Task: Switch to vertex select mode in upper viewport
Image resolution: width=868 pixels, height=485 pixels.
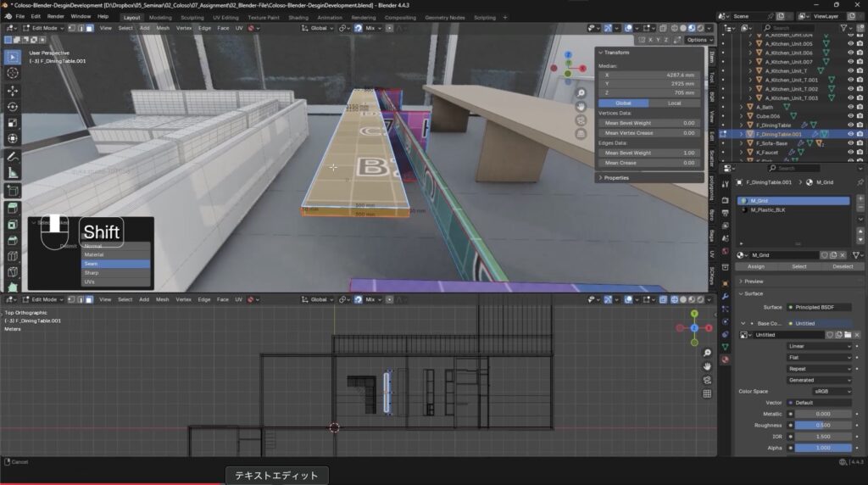Action: [x=72, y=28]
